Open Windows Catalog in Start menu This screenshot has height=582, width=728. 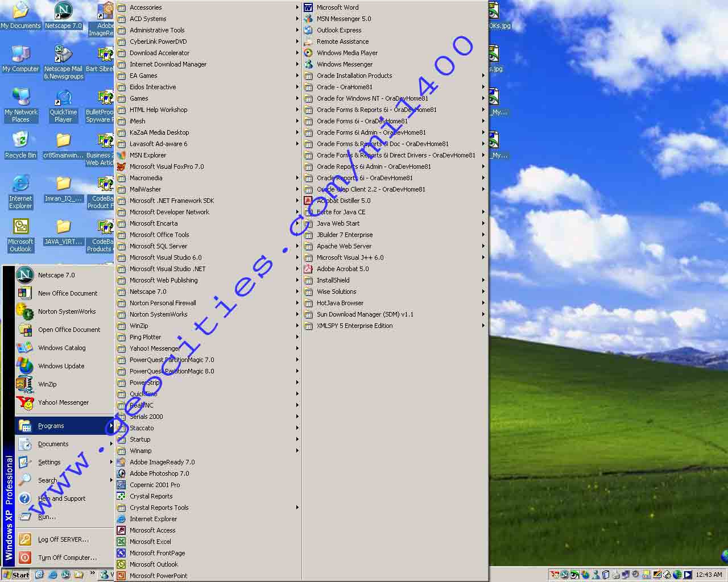(x=64, y=348)
